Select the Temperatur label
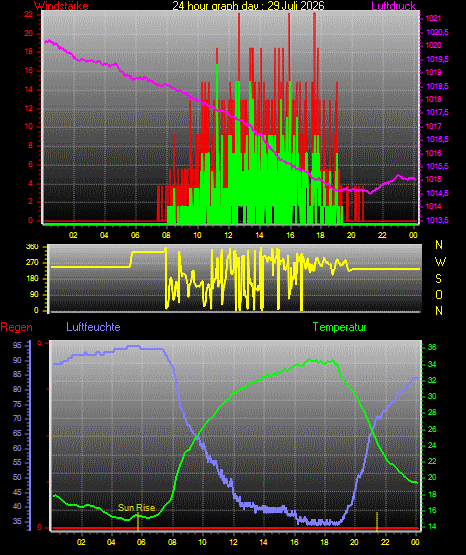Screen dimensions: 466x555 [339, 327]
